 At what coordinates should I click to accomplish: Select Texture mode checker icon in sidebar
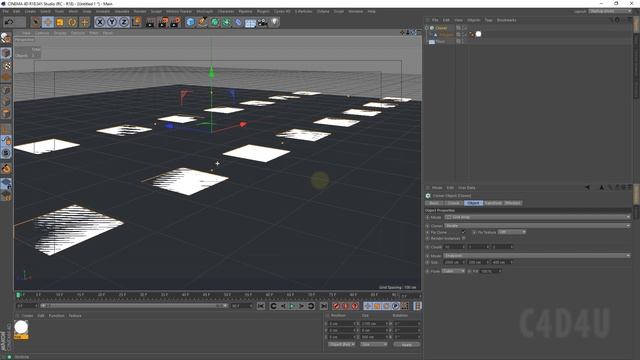(x=6, y=65)
